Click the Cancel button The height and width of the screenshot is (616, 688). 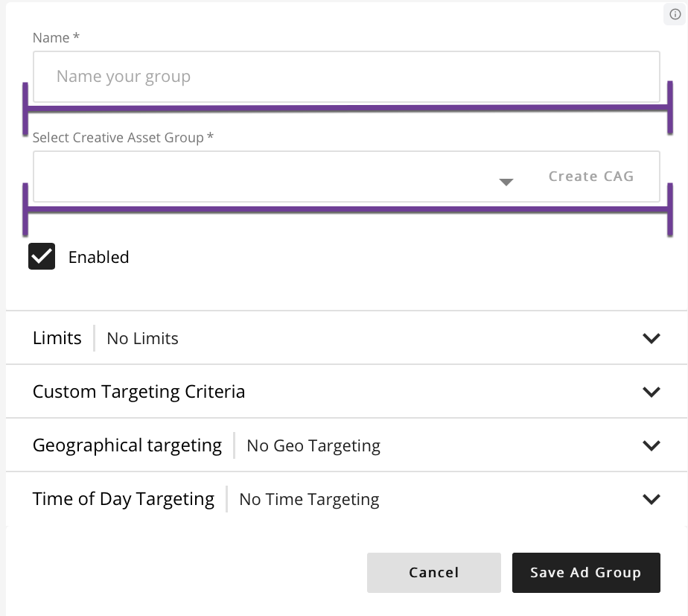[x=434, y=573]
